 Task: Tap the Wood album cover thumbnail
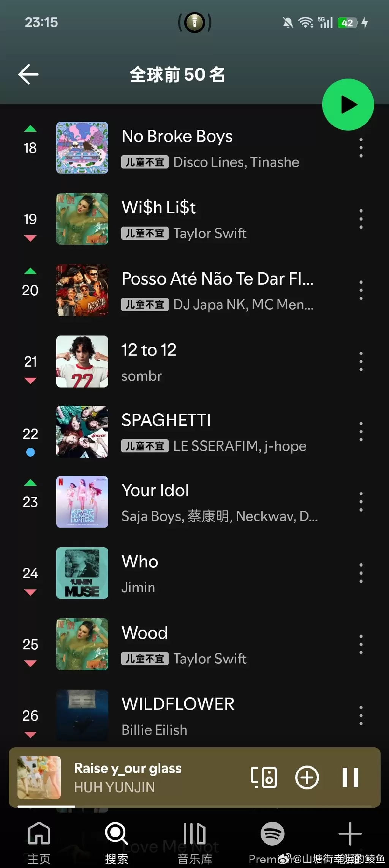coord(82,644)
